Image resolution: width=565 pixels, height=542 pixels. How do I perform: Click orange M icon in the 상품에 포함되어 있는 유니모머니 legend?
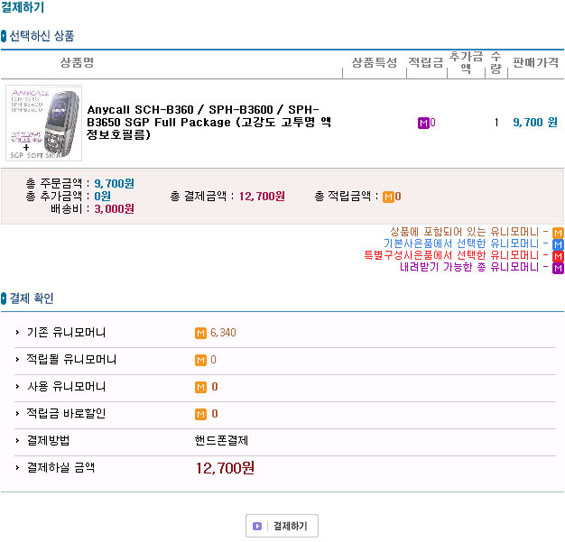pos(558,232)
